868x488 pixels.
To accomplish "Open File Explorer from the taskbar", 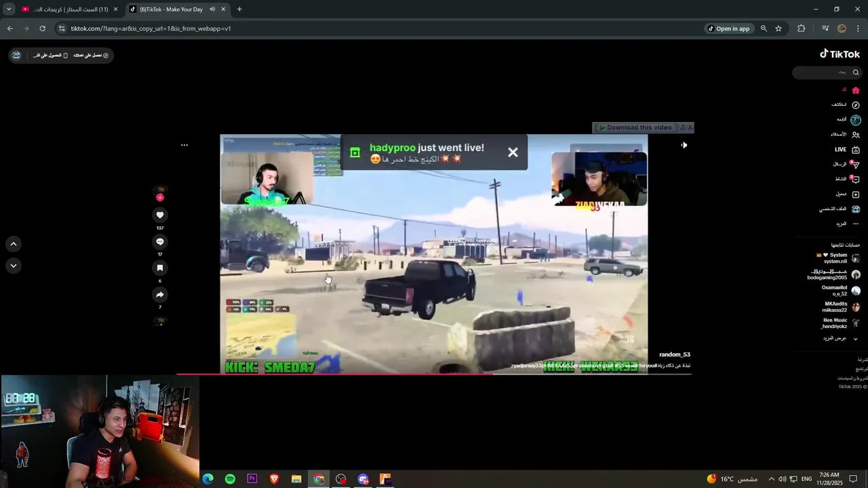I will [296, 479].
